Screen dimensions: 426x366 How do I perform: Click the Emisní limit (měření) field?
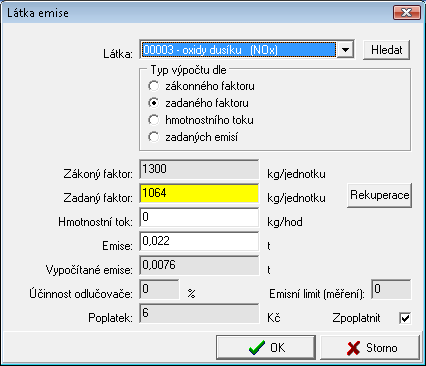click(x=391, y=289)
